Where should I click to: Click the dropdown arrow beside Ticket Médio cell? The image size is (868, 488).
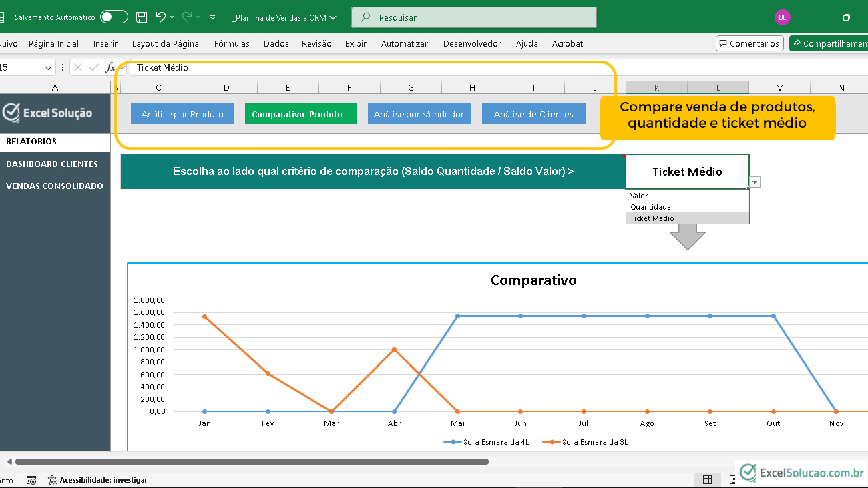point(755,182)
